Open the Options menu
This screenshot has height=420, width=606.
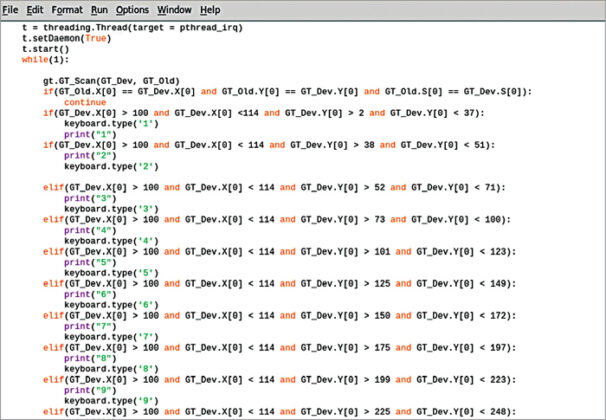133,9
